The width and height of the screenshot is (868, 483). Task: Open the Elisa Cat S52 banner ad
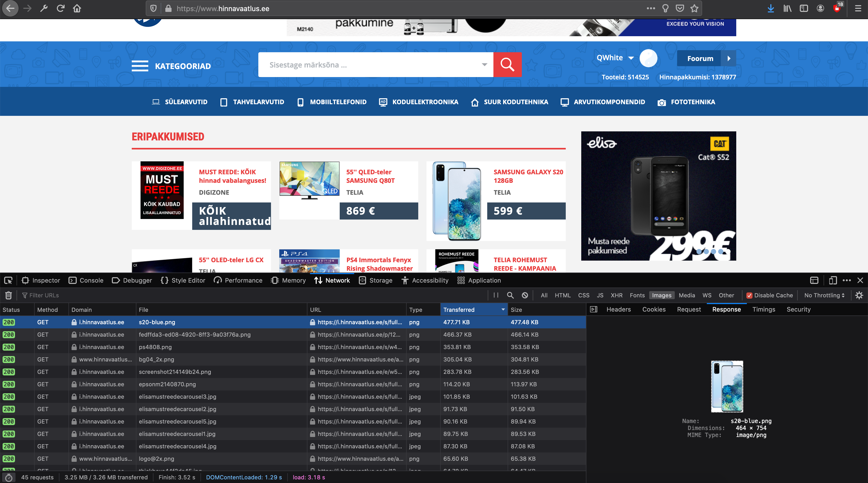658,196
